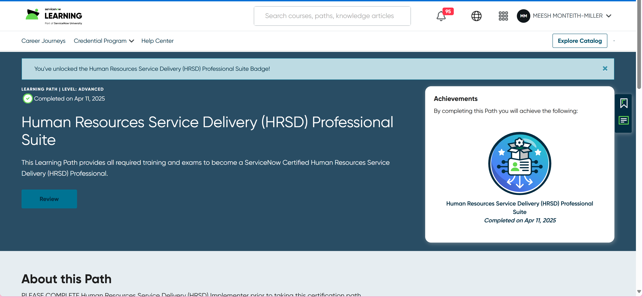Click the ServiceNow Learning logo
This screenshot has width=644, height=298.
54,16
